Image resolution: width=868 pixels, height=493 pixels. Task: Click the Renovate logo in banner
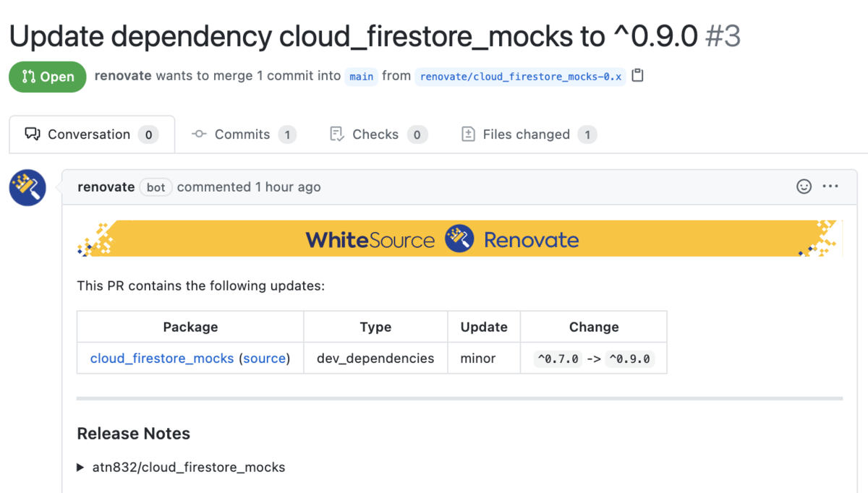click(x=459, y=239)
